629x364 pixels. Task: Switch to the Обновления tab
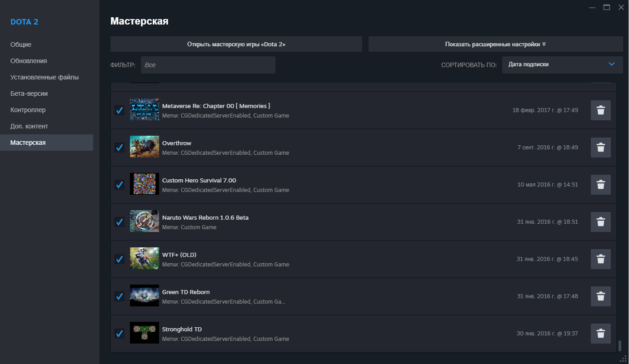coord(46,61)
